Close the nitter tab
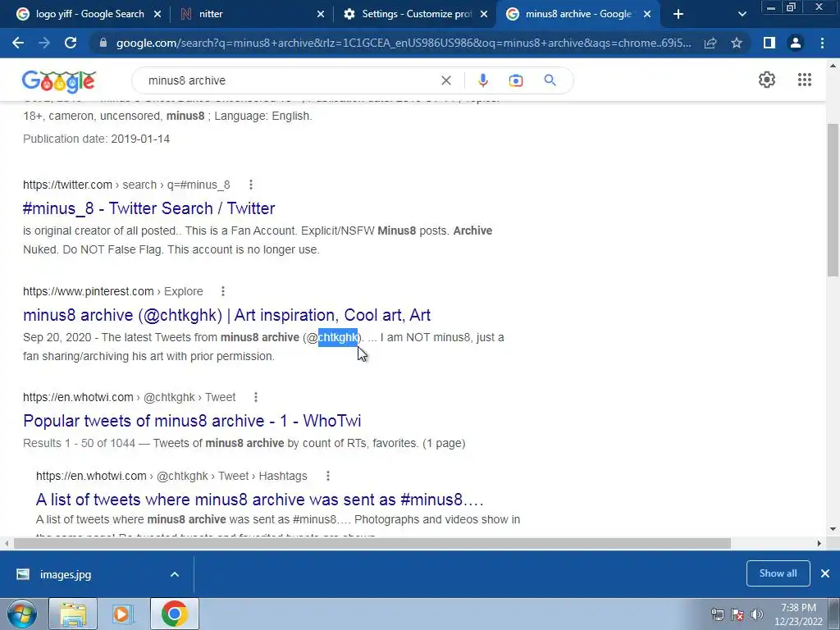Image resolution: width=840 pixels, height=630 pixels. click(321, 15)
